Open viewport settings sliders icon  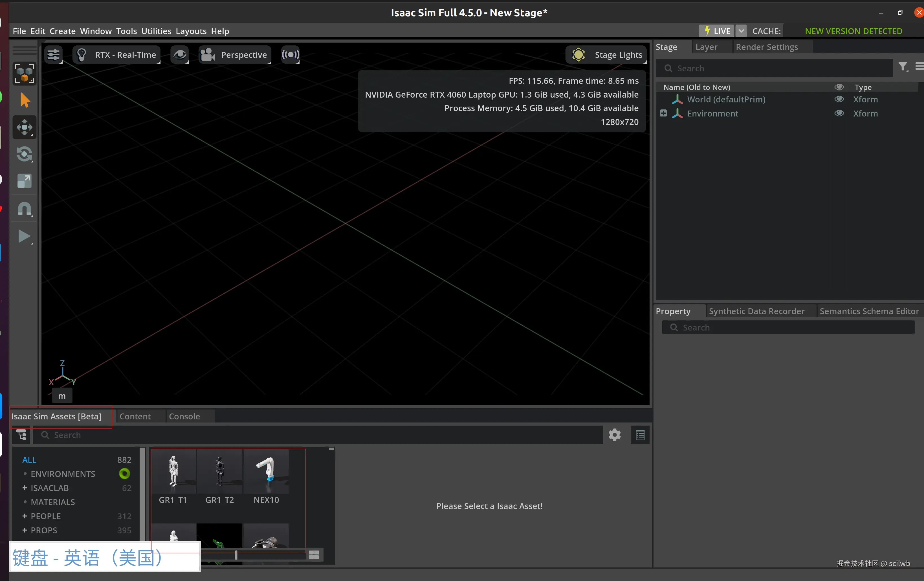53,54
